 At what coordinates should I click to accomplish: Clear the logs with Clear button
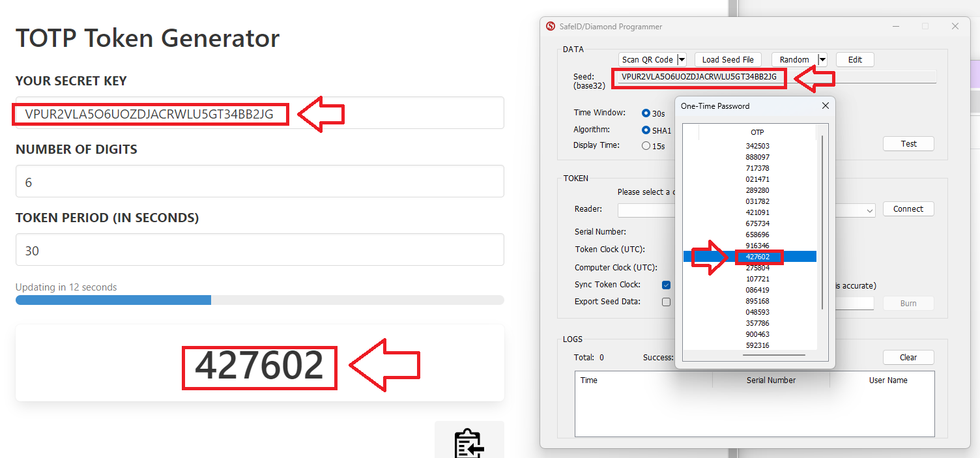908,358
